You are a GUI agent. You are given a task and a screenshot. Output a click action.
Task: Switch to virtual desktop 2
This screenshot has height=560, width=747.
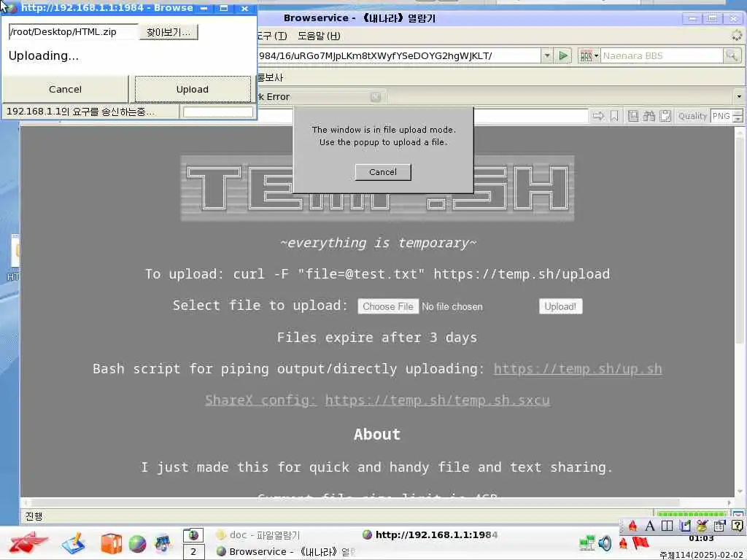point(193,552)
